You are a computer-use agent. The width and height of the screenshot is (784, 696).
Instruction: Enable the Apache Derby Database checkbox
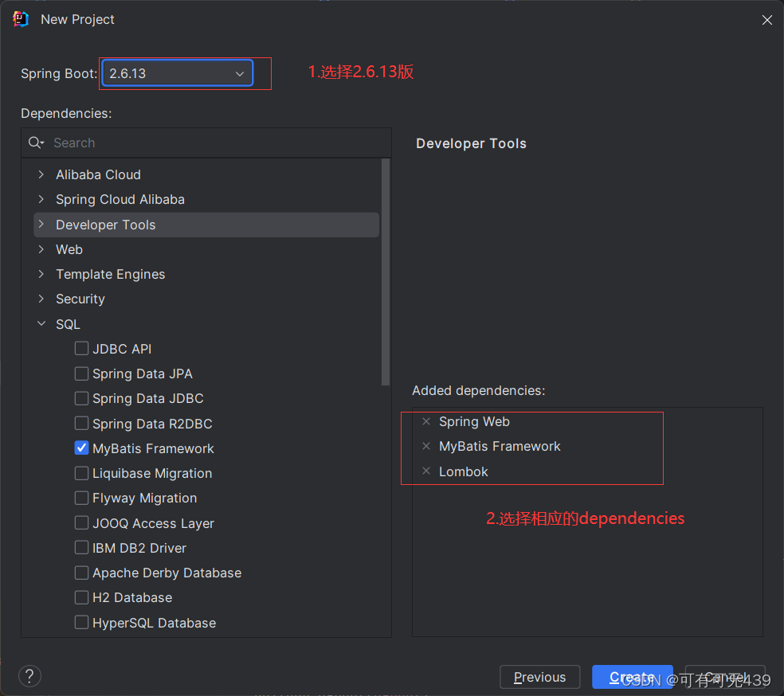[x=81, y=572]
